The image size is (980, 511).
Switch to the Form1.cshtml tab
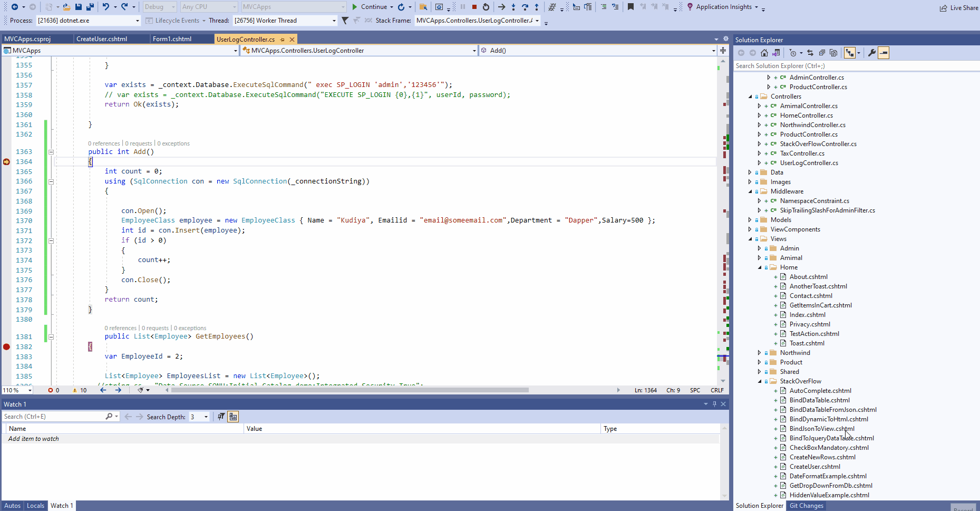181,38
